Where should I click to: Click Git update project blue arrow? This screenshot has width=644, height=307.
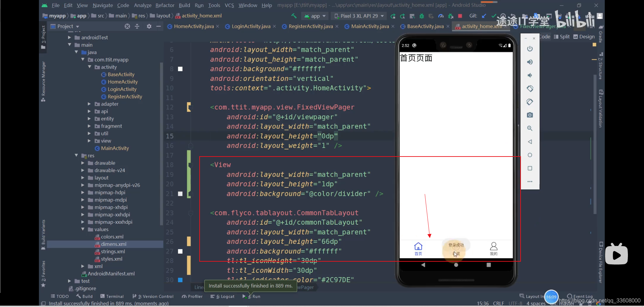pos(484,16)
